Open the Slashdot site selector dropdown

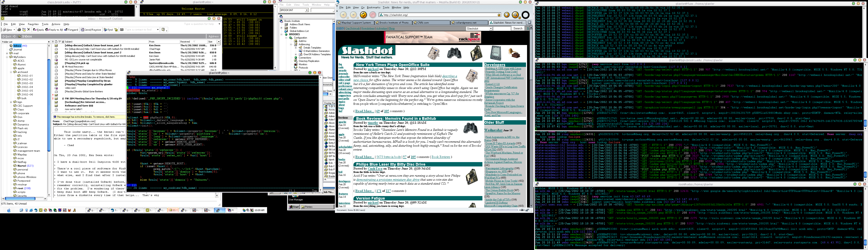pos(491,29)
